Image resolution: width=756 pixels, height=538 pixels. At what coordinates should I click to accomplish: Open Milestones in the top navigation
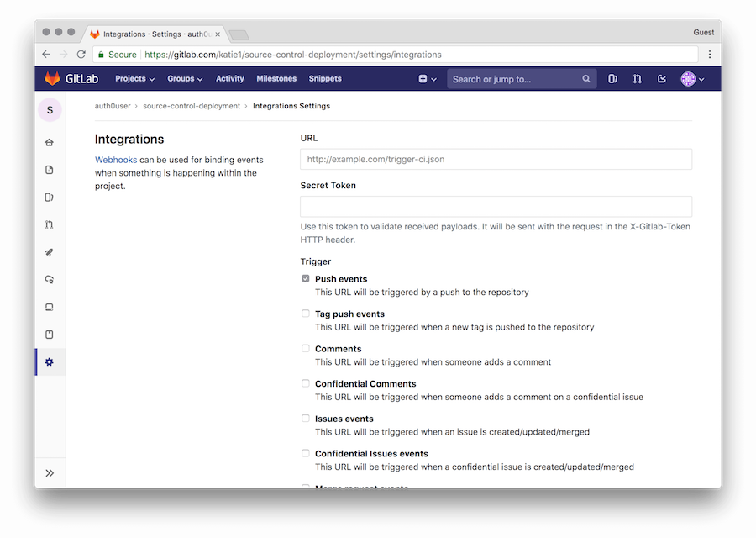point(276,79)
